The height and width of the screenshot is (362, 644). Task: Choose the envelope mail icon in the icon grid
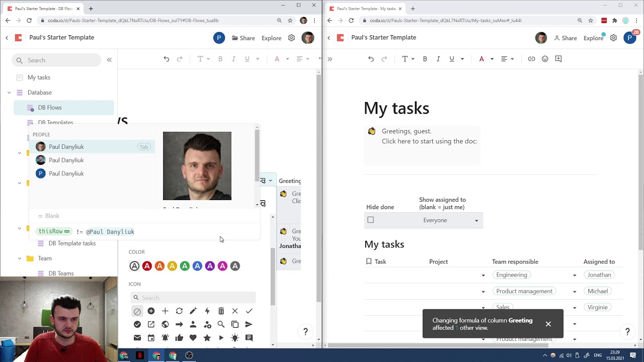pyautogui.click(x=137, y=338)
